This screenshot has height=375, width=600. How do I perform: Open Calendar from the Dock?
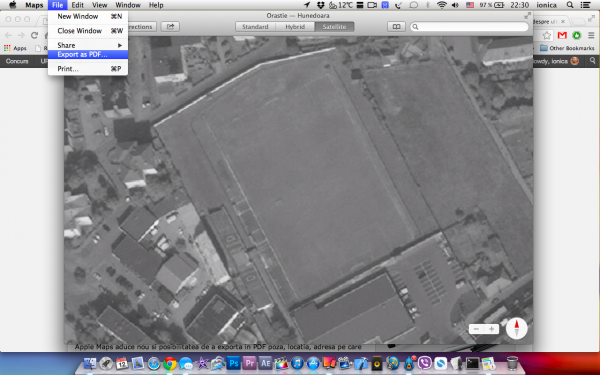[122, 363]
